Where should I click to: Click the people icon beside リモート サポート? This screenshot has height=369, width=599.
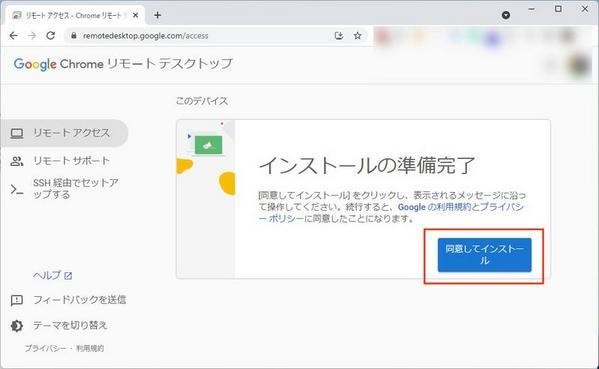pos(17,161)
